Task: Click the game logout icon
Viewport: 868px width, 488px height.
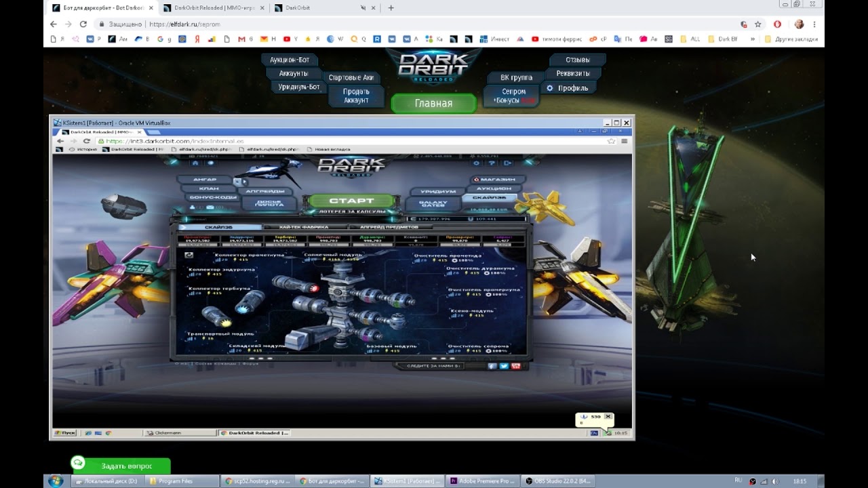Action: 507,163
